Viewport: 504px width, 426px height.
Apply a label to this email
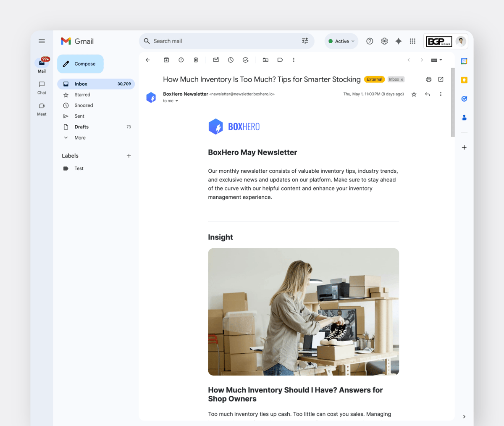280,60
